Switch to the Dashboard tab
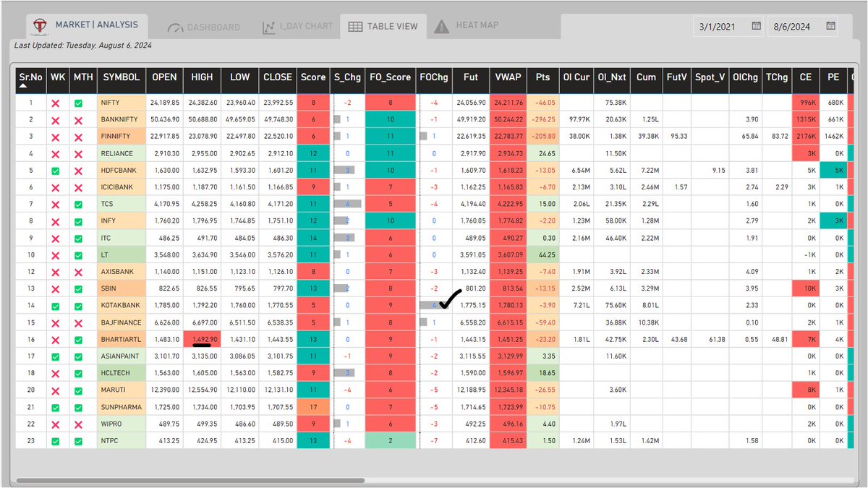This screenshot has height=488, width=868. pyautogui.click(x=203, y=27)
